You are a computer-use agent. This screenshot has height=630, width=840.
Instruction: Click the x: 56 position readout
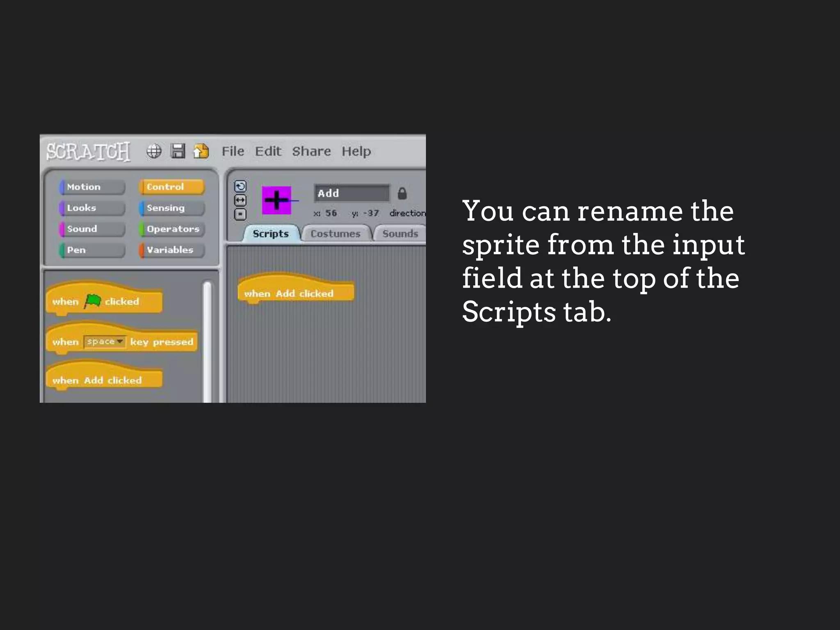coord(326,213)
